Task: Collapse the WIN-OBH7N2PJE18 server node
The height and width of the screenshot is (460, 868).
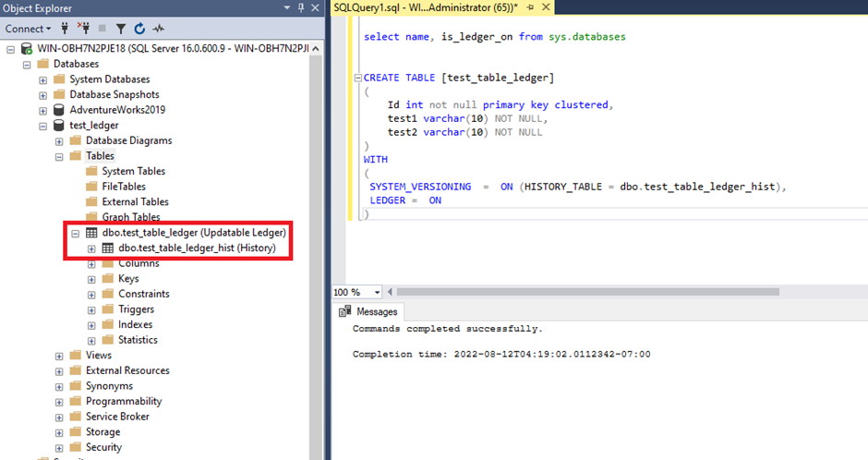Action: point(10,49)
